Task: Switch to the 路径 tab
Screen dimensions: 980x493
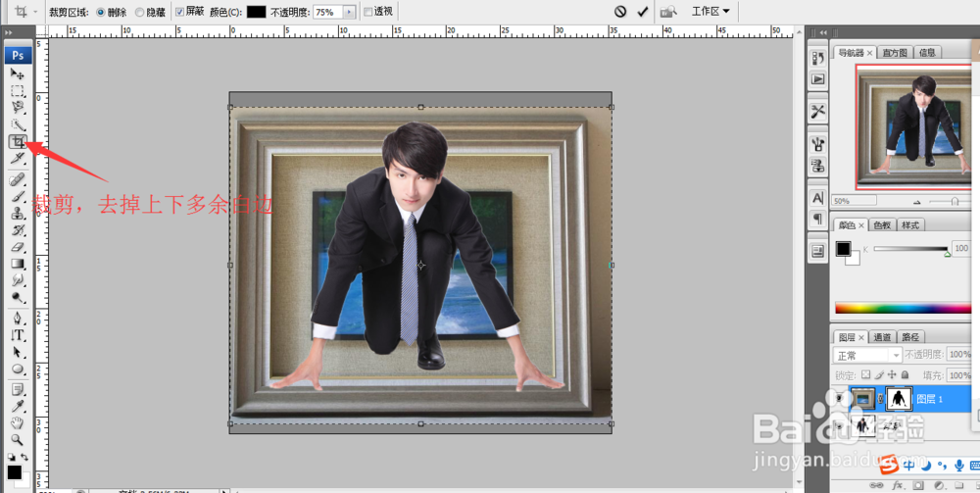Action: coord(910,337)
